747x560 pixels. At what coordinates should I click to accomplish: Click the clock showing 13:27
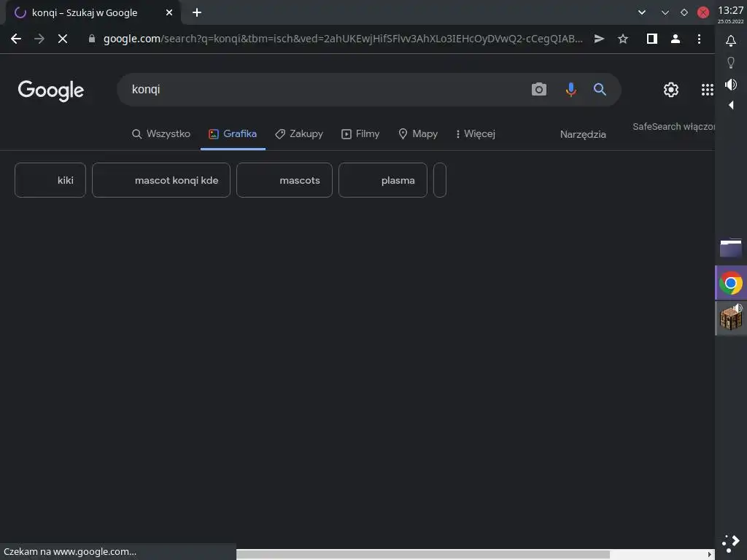(731, 10)
